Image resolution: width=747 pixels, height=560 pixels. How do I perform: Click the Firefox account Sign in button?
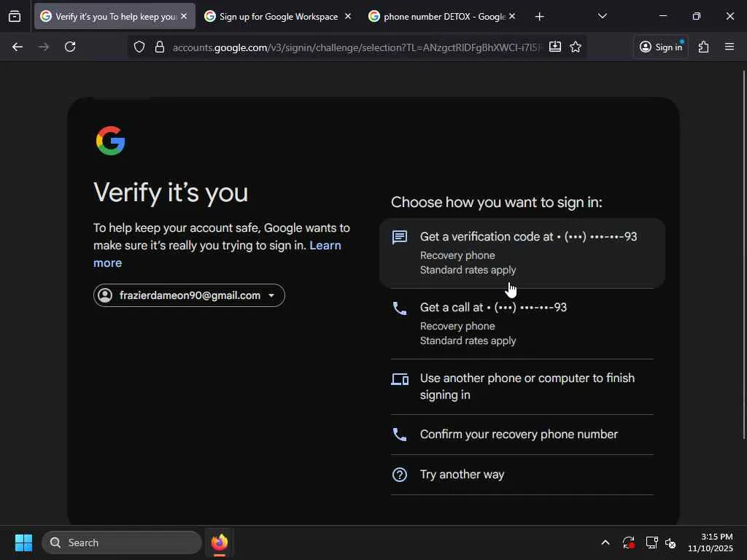coord(661,47)
